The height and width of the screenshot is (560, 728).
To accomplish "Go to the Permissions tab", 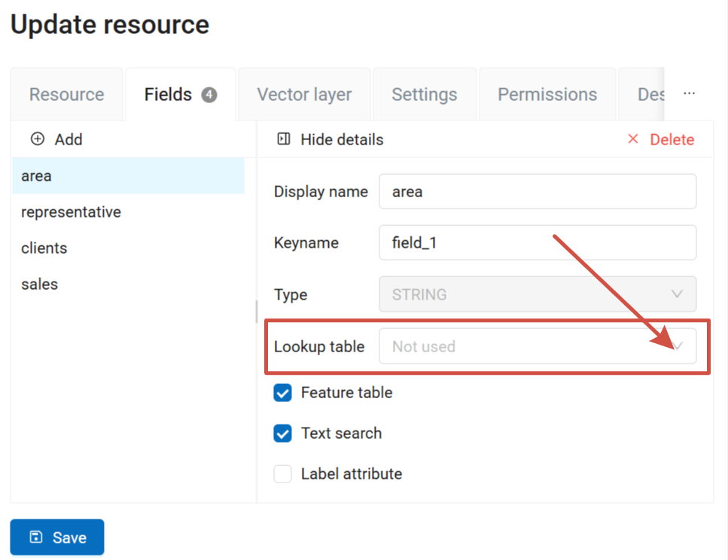I will [547, 95].
